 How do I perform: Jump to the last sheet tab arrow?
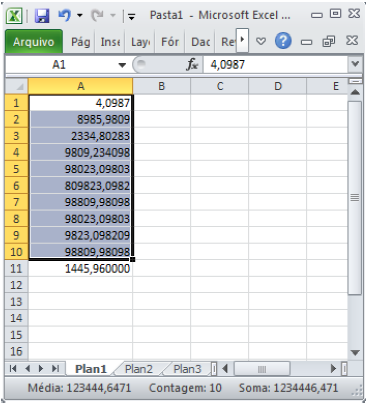pos(55,369)
